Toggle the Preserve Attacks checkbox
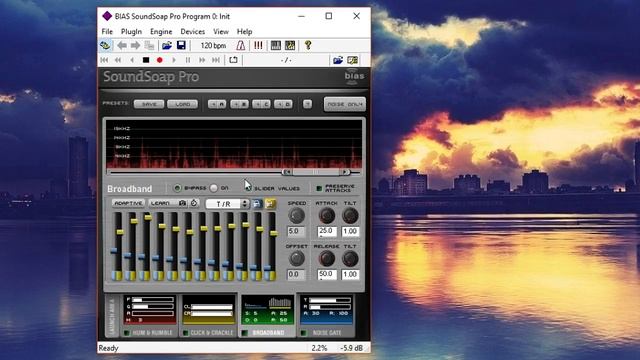The height and width of the screenshot is (360, 640). pos(319,188)
